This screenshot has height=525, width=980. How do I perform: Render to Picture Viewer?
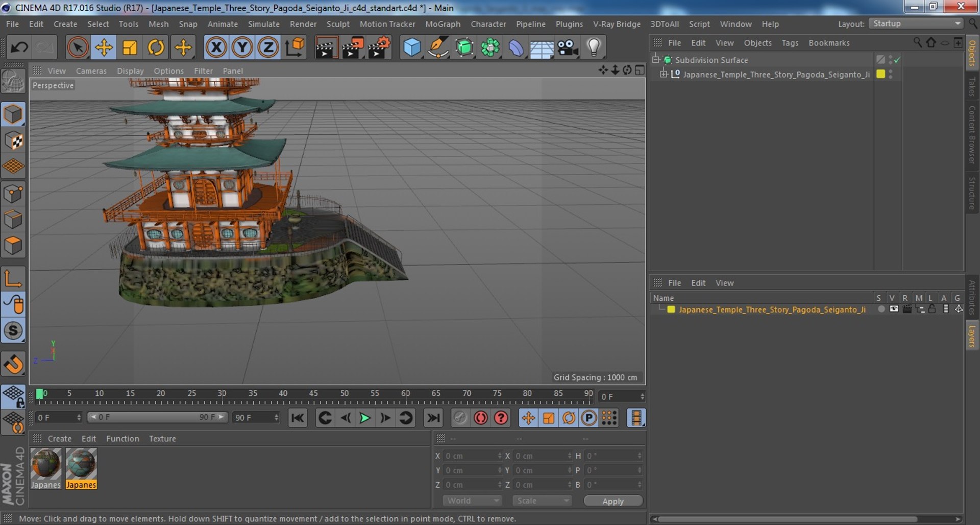(352, 47)
